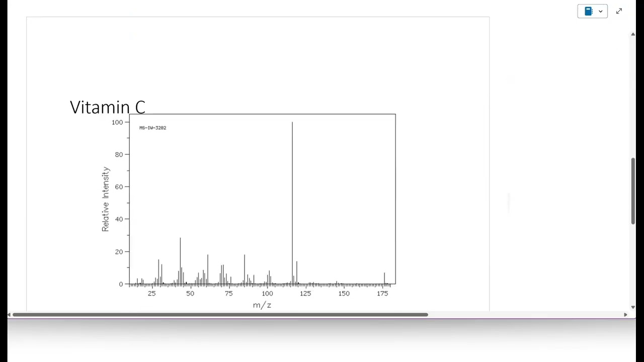Click the tallest peak in the spectrum
The width and height of the screenshot is (644, 362).
pyautogui.click(x=292, y=203)
